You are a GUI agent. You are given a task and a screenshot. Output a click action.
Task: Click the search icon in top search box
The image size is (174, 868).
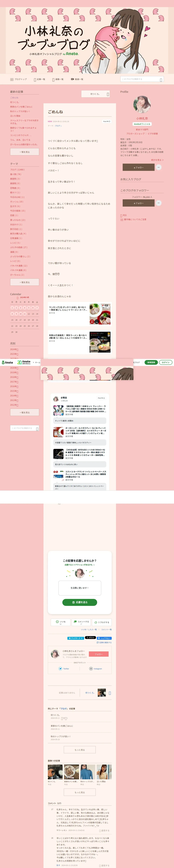click(x=161, y=80)
